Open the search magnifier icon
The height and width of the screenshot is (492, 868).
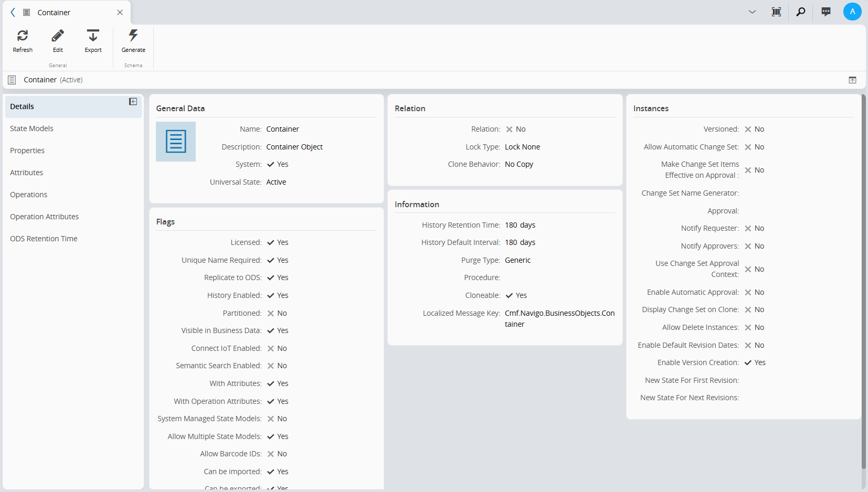coord(801,12)
